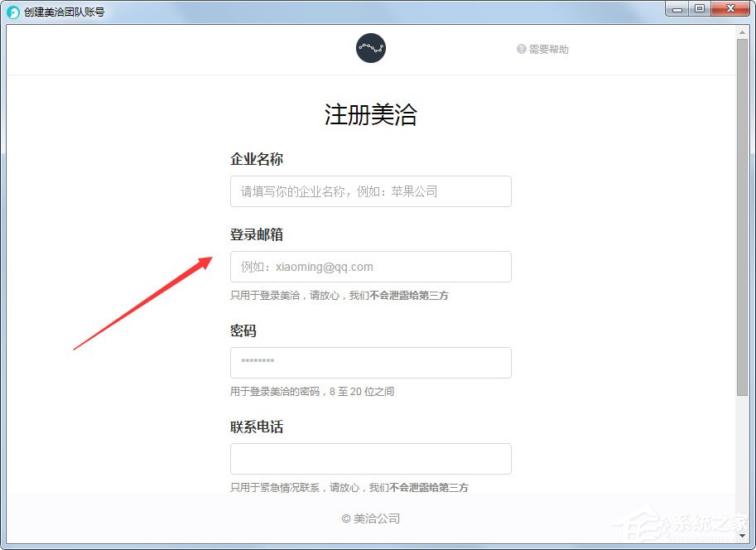Select the 登录邮箱 email input field
The width and height of the screenshot is (756, 550).
point(370,267)
